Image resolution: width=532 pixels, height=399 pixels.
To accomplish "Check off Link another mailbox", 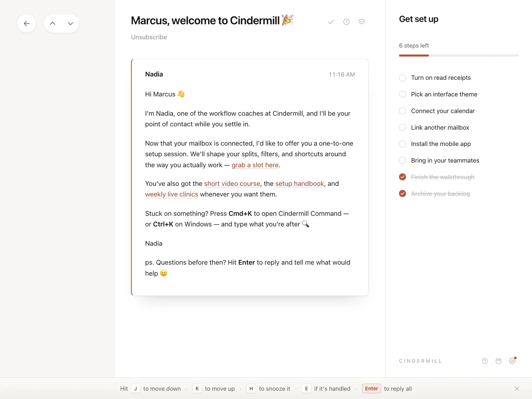I will (x=402, y=128).
